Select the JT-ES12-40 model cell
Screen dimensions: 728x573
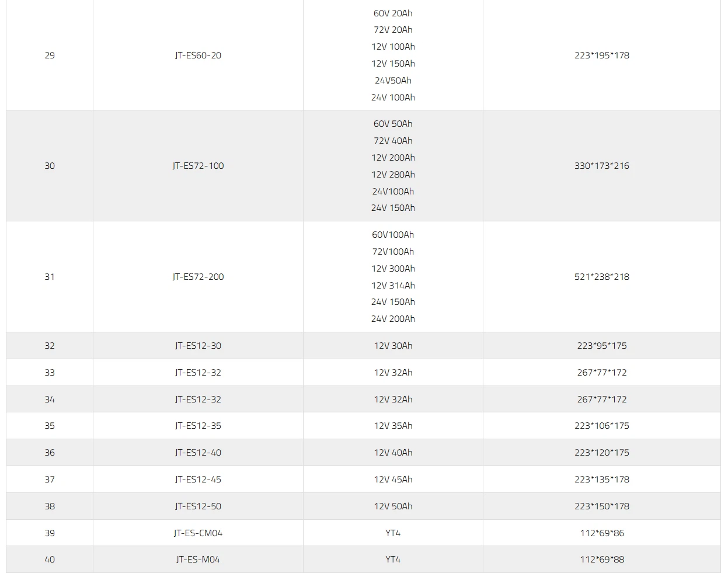198,453
